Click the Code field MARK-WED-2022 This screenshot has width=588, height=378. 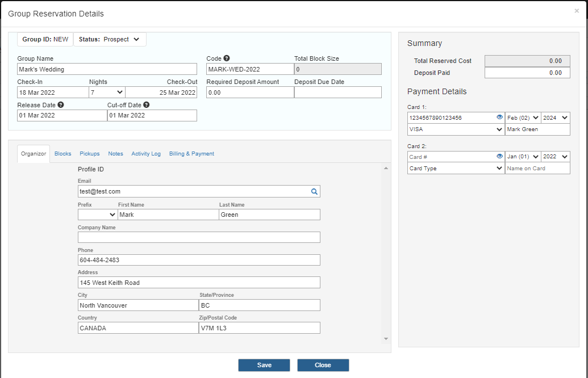pos(250,69)
